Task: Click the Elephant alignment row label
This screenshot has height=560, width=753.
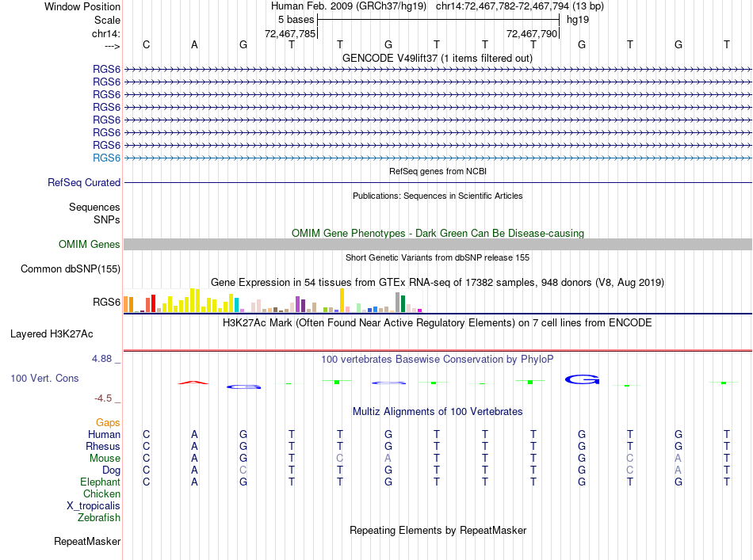Action: pyautogui.click(x=100, y=482)
